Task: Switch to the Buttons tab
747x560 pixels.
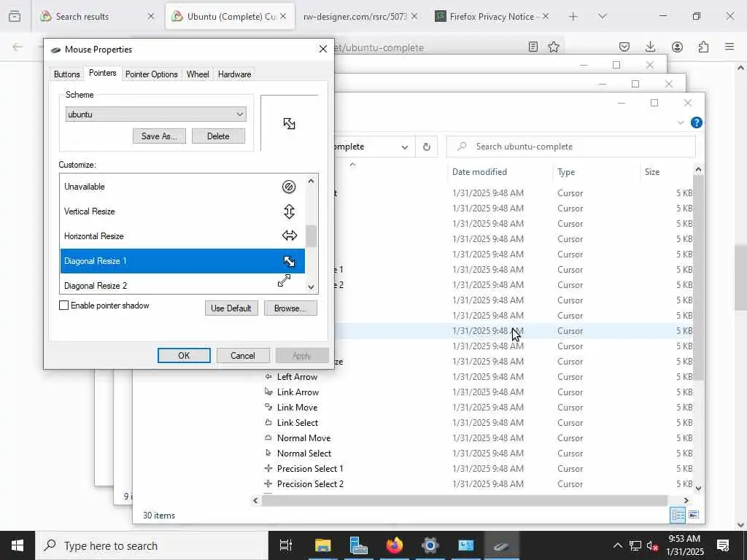Action: (x=66, y=74)
